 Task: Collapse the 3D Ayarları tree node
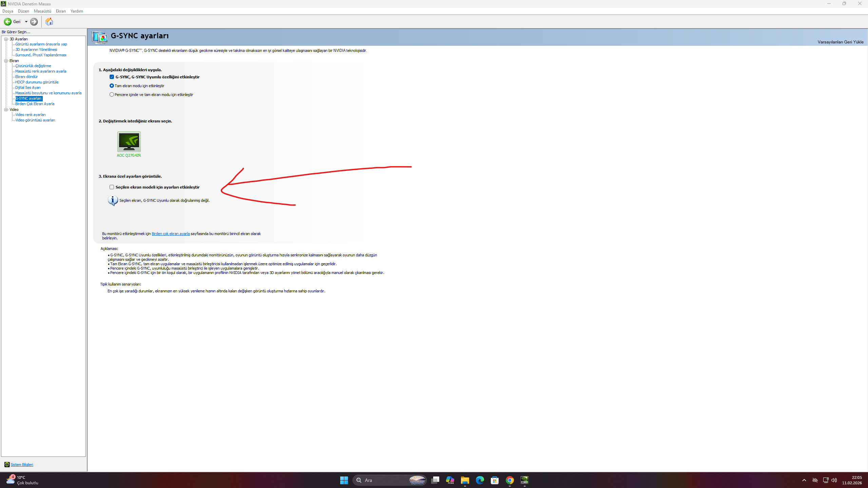6,39
